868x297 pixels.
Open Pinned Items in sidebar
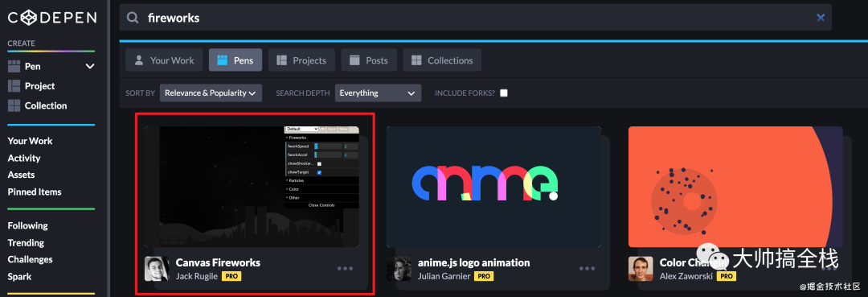click(x=35, y=192)
